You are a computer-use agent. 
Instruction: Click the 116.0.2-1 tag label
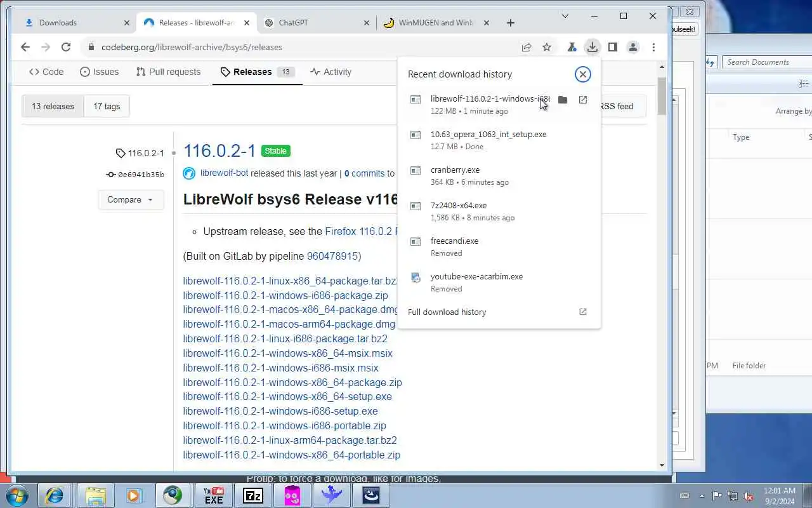(140, 153)
